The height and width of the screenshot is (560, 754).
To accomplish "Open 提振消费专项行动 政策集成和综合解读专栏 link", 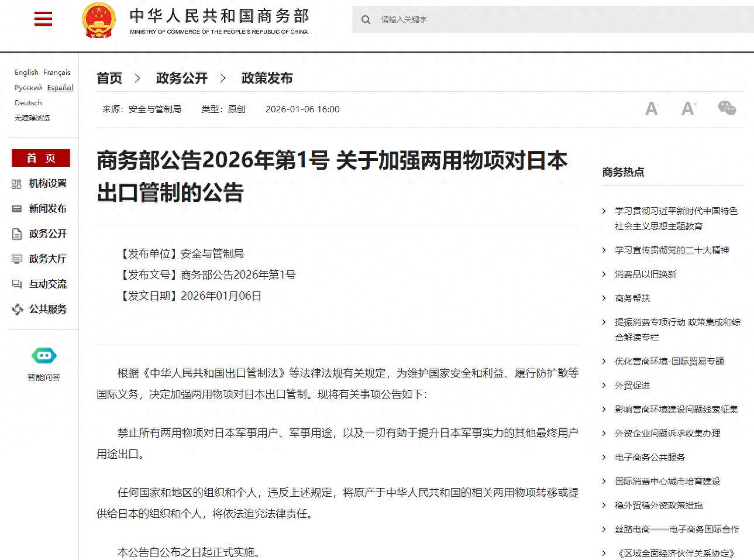I will [677, 329].
